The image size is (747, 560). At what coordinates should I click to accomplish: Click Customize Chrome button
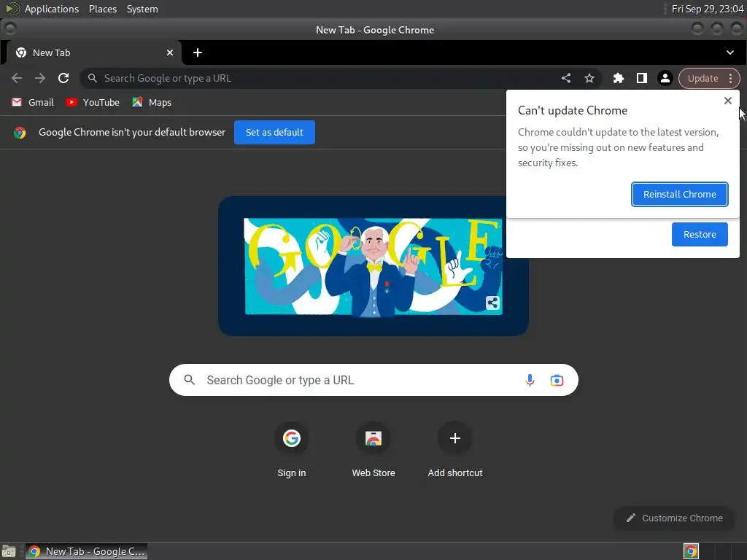click(674, 518)
